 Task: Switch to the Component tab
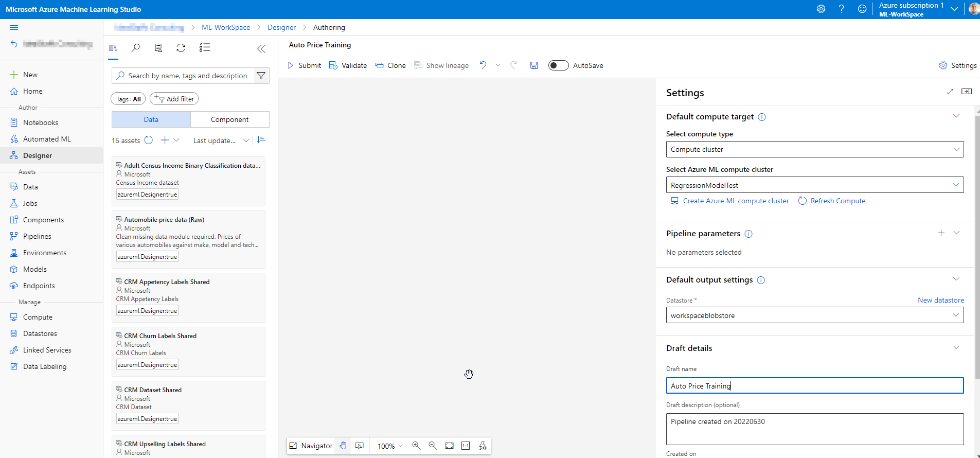(229, 119)
